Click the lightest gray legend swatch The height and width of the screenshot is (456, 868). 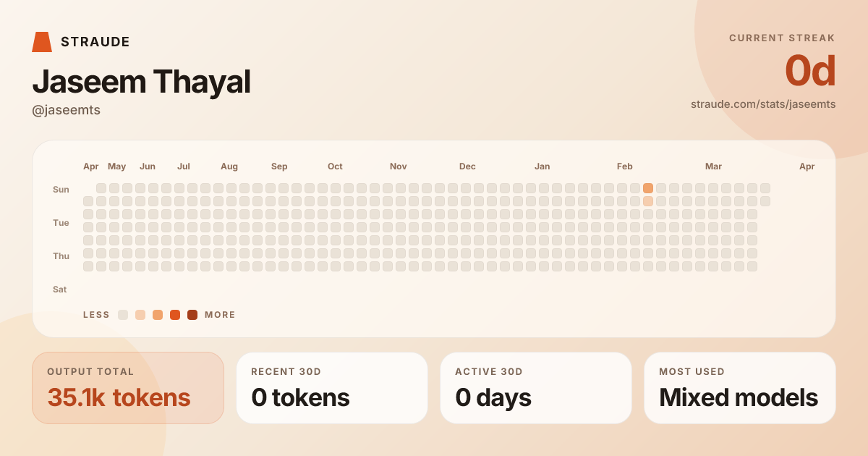[x=123, y=315]
